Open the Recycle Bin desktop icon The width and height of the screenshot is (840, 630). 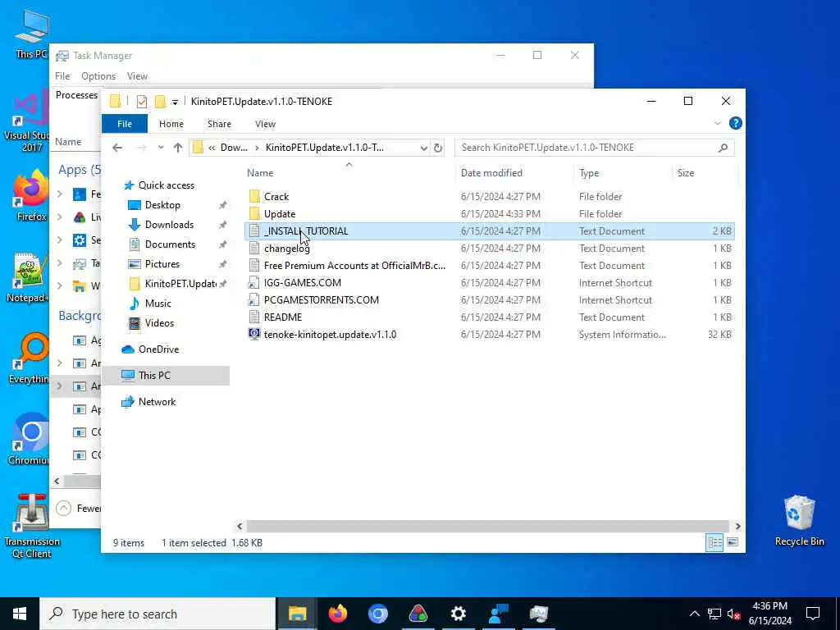click(799, 519)
